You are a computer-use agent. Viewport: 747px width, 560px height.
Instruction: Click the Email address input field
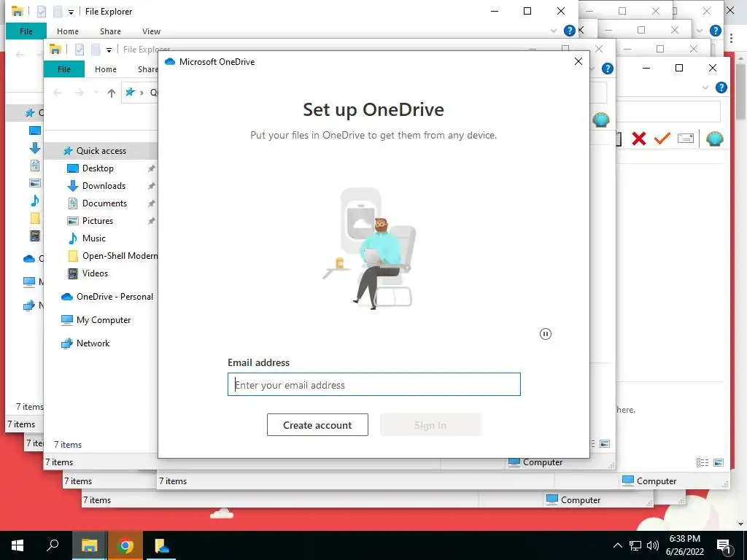tap(374, 384)
